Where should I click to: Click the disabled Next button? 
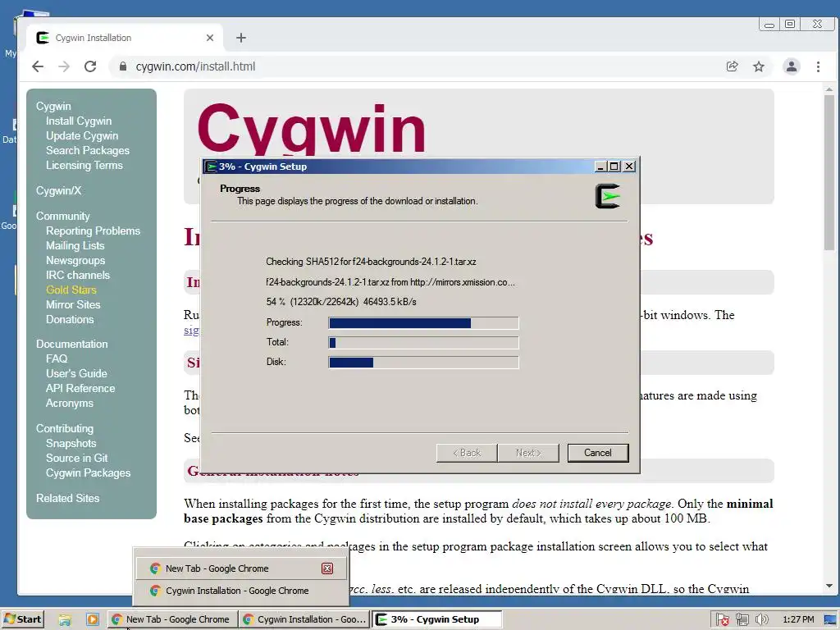point(528,453)
